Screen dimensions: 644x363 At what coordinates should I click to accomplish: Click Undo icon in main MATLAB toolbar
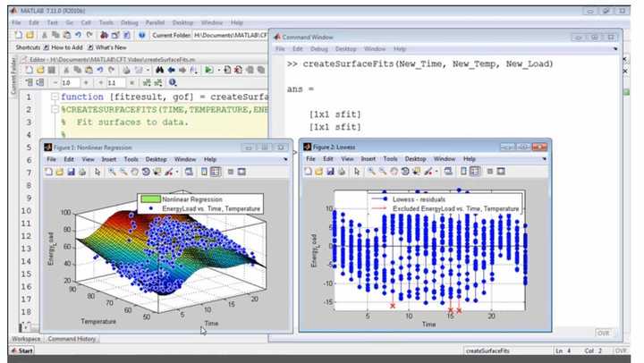coord(78,35)
